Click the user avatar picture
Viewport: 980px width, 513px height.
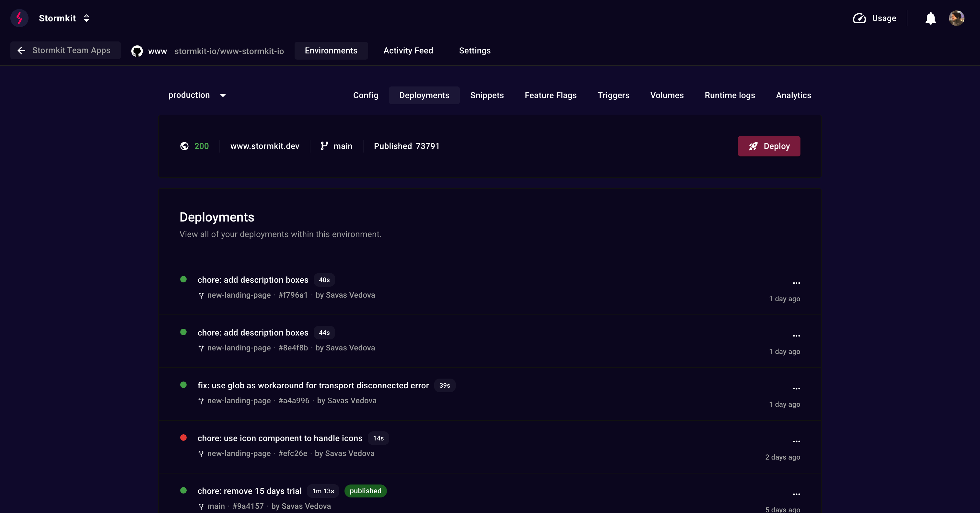956,18
